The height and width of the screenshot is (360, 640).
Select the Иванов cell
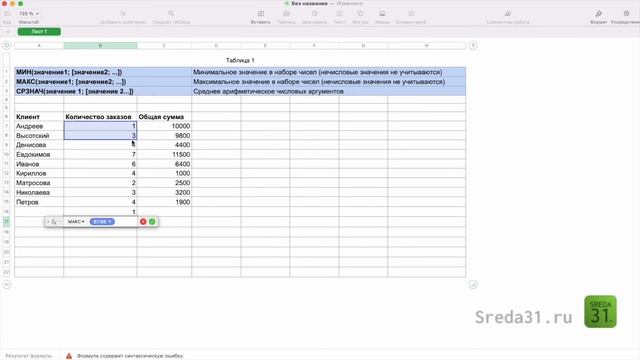click(x=39, y=164)
